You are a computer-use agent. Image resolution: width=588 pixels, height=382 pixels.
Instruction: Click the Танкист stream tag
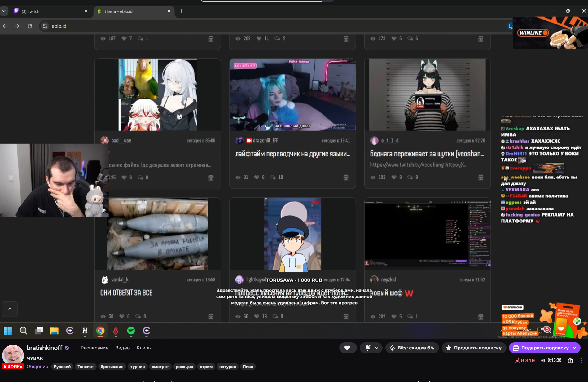pyautogui.click(x=86, y=367)
